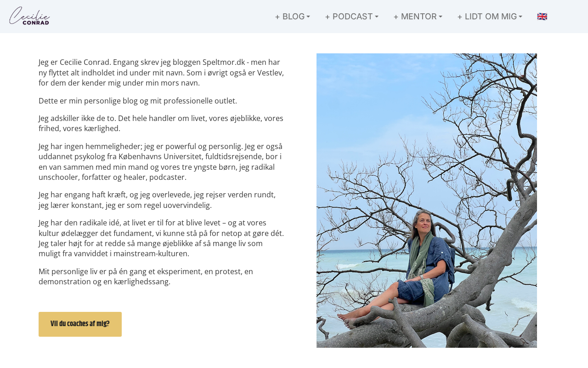Click the plus sign before MENTOR
The height and width of the screenshot is (368, 588).
click(x=396, y=17)
